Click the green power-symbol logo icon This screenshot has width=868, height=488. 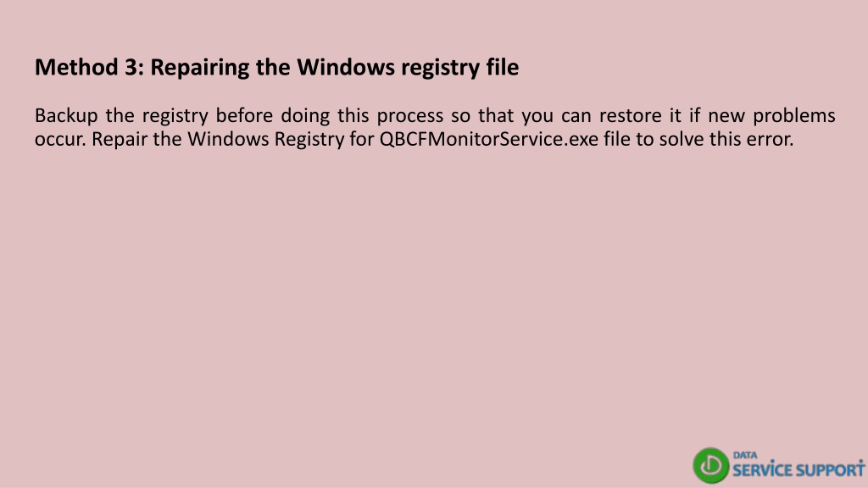coord(711,465)
